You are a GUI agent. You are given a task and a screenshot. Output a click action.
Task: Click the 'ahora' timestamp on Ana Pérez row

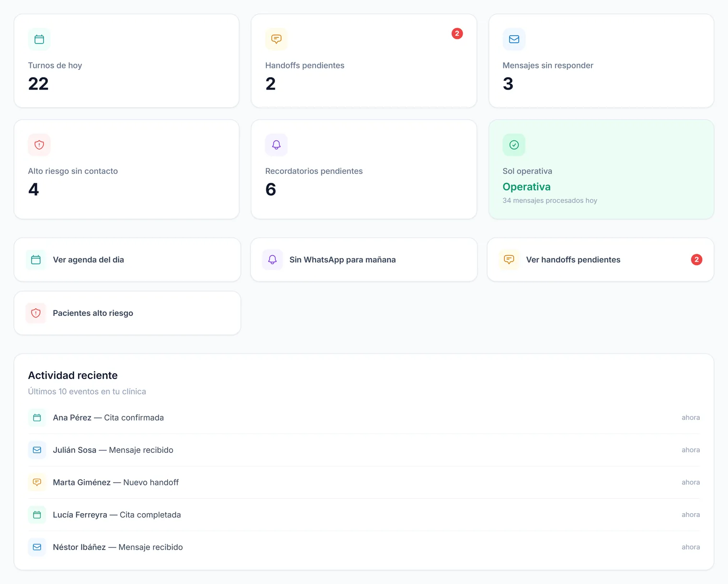691,418
